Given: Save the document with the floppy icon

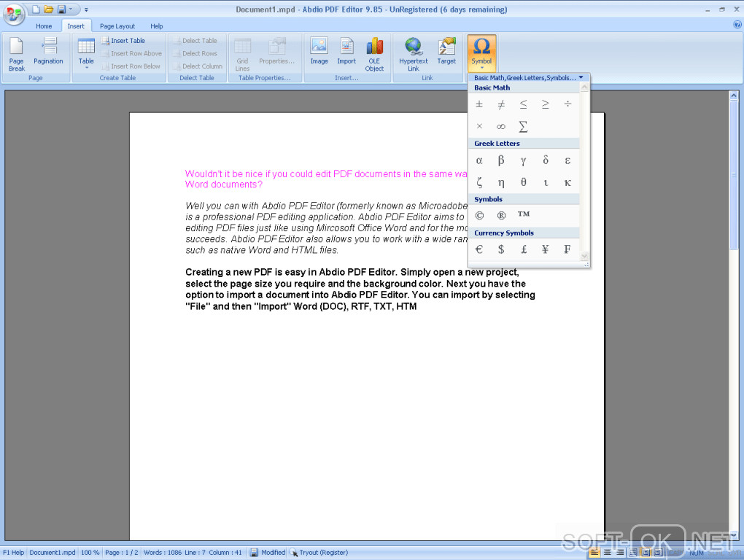Looking at the screenshot, I should 62,9.
